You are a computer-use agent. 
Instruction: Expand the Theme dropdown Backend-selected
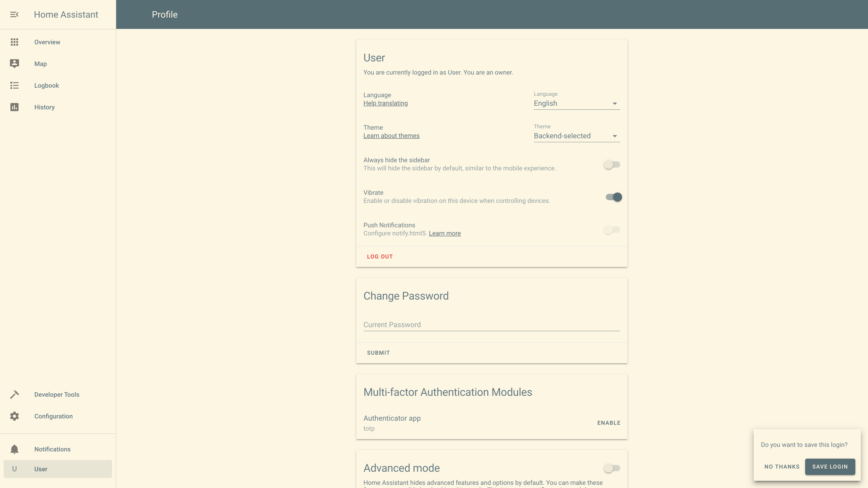pos(577,136)
